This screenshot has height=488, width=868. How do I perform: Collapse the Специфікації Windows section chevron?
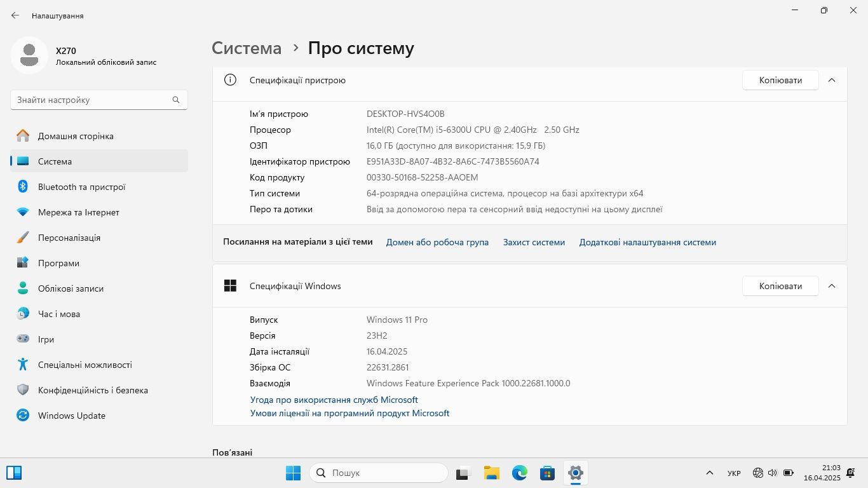tap(832, 286)
